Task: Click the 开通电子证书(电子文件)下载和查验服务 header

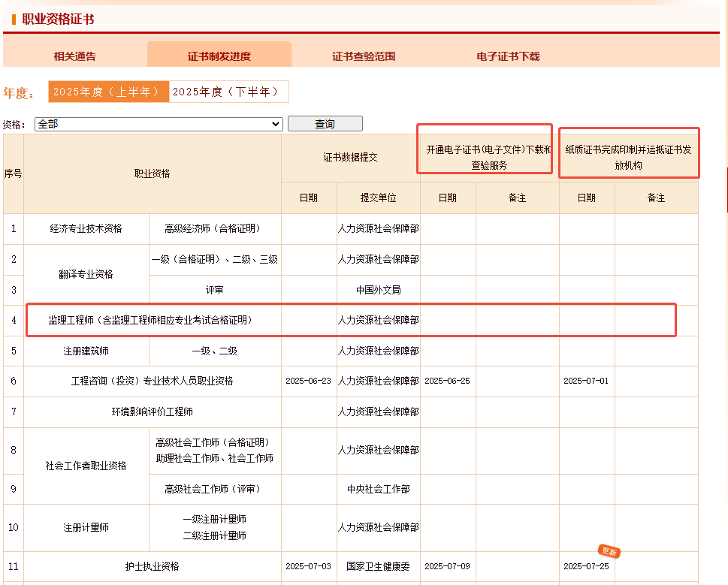Action: pos(489,157)
